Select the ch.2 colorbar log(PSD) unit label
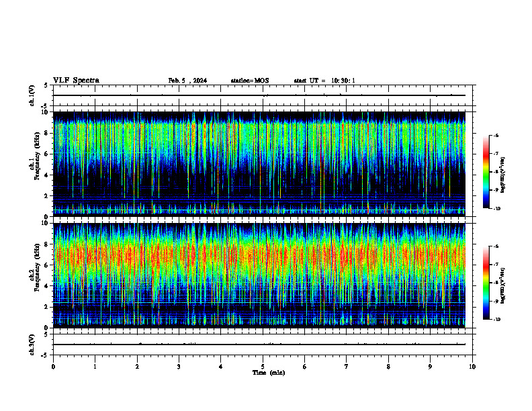This screenshot has width=532, height=411. coord(502,285)
